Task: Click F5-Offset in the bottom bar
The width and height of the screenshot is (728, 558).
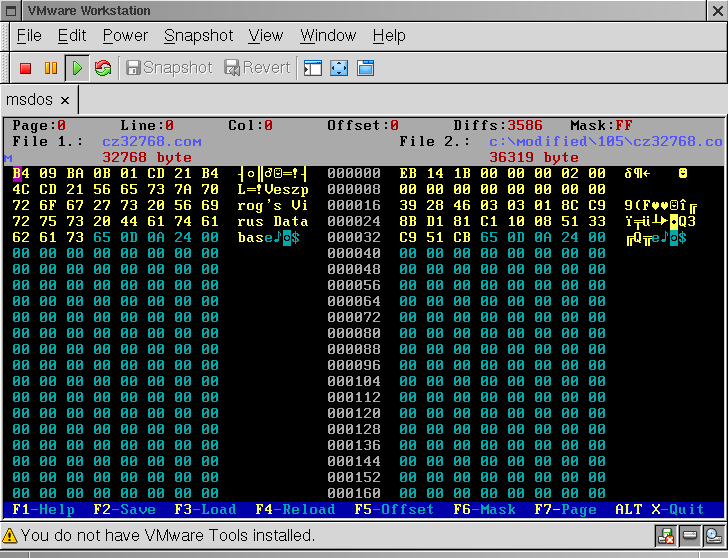Action: coord(394,509)
